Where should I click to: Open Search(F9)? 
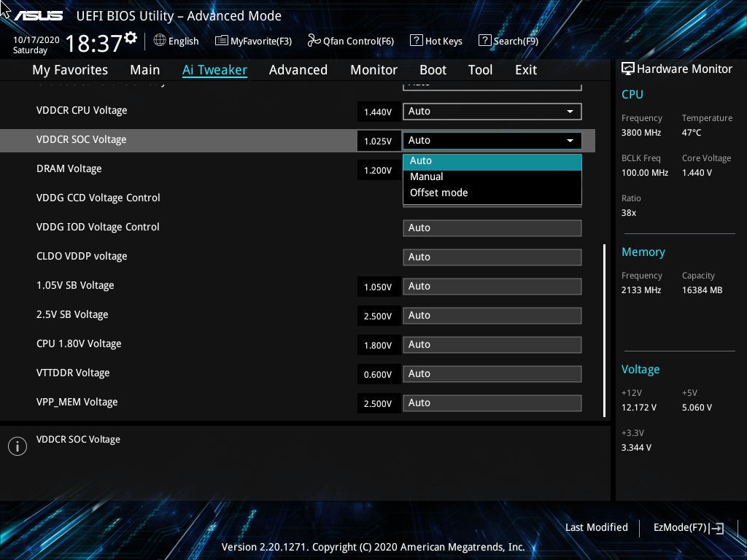508,41
